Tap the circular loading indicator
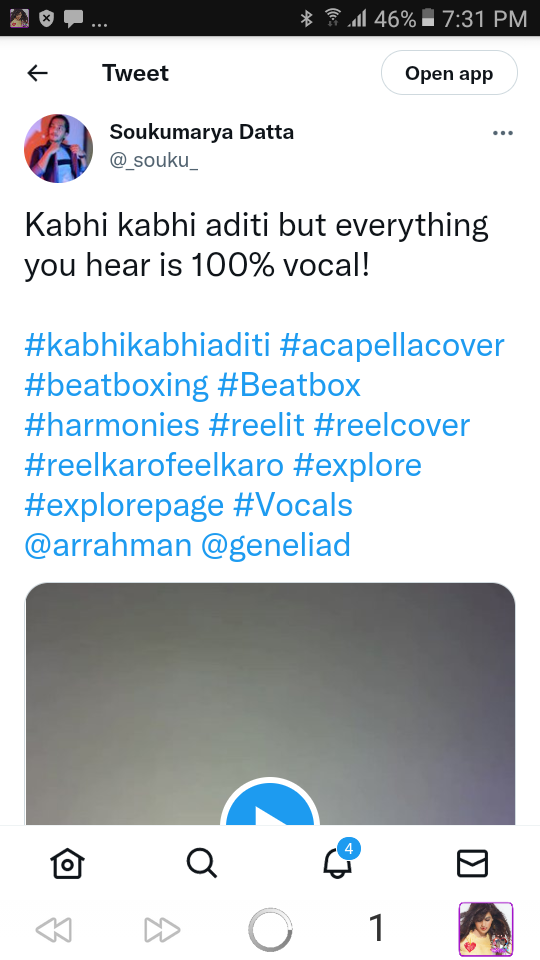Image resolution: width=540 pixels, height=960 pixels. (270, 929)
